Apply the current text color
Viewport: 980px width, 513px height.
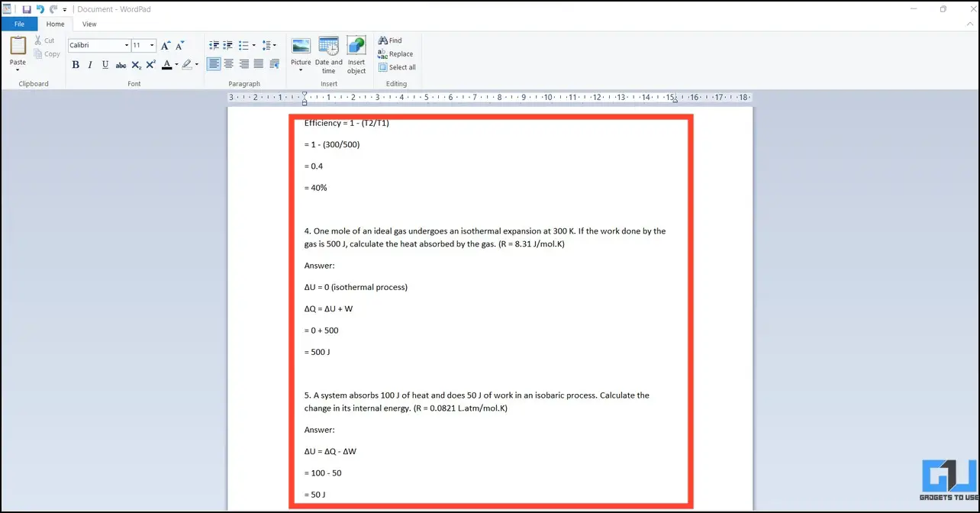pyautogui.click(x=166, y=65)
